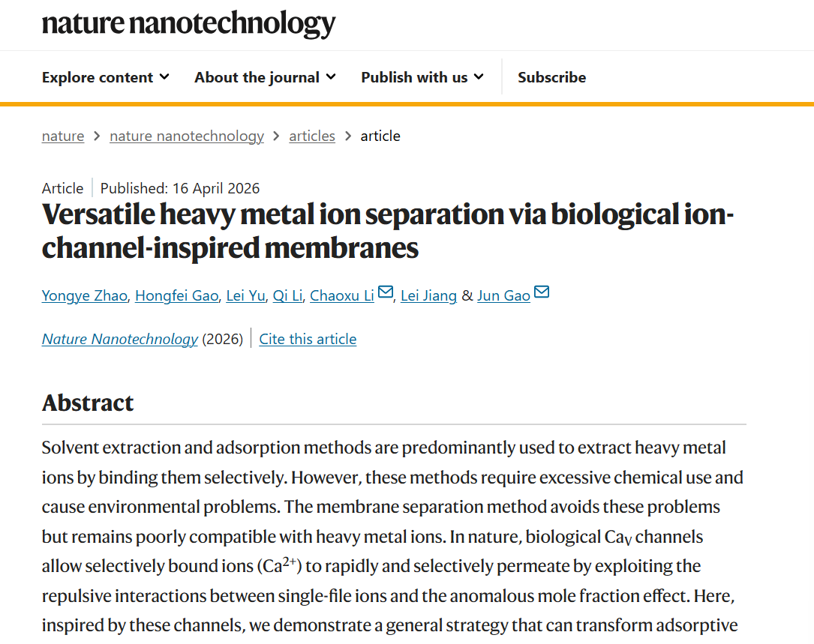Click Cite this article
814x644 pixels.
pyautogui.click(x=308, y=339)
